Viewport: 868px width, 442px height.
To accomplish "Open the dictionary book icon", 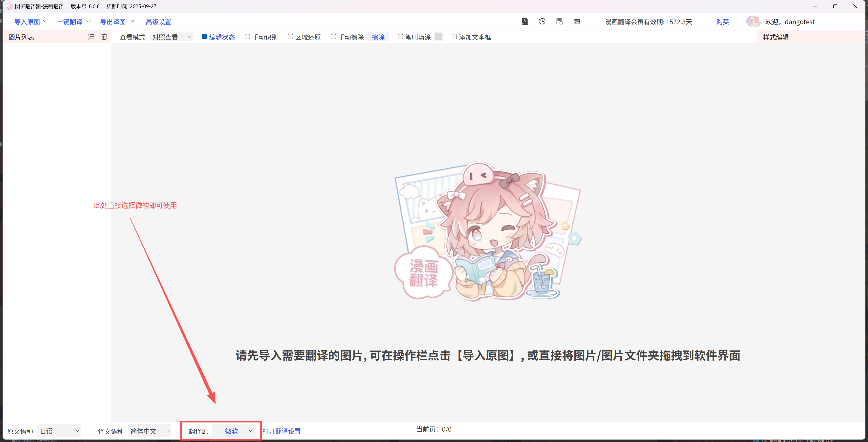I will click(525, 22).
